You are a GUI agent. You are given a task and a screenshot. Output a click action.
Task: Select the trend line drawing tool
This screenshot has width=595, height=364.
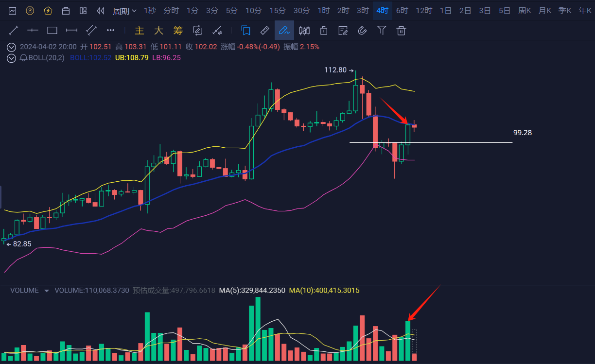(x=13, y=31)
